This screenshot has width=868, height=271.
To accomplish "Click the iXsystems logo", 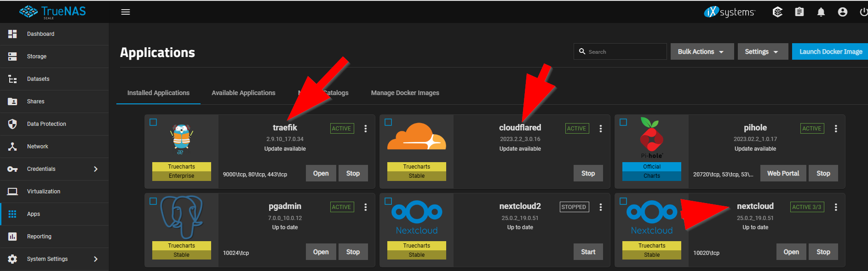I will [x=730, y=12].
